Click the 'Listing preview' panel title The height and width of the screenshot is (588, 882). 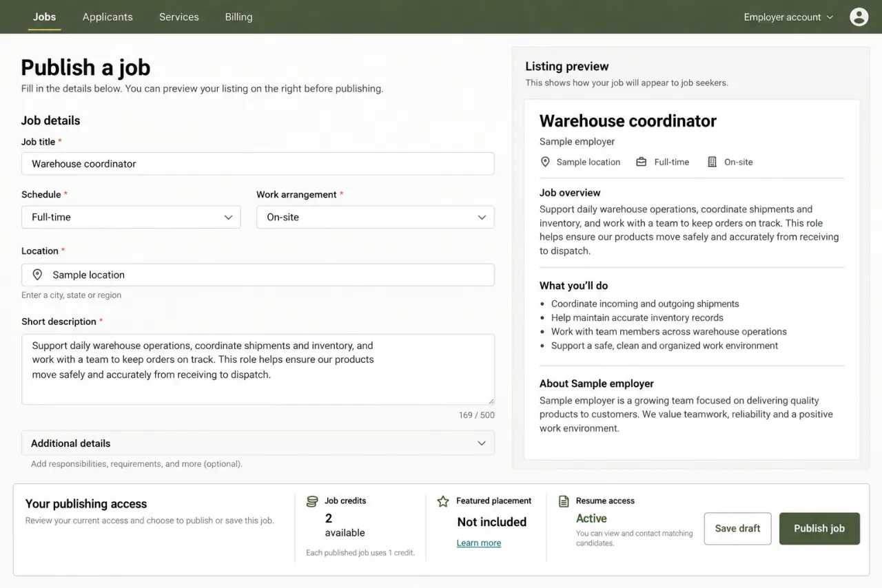567,66
